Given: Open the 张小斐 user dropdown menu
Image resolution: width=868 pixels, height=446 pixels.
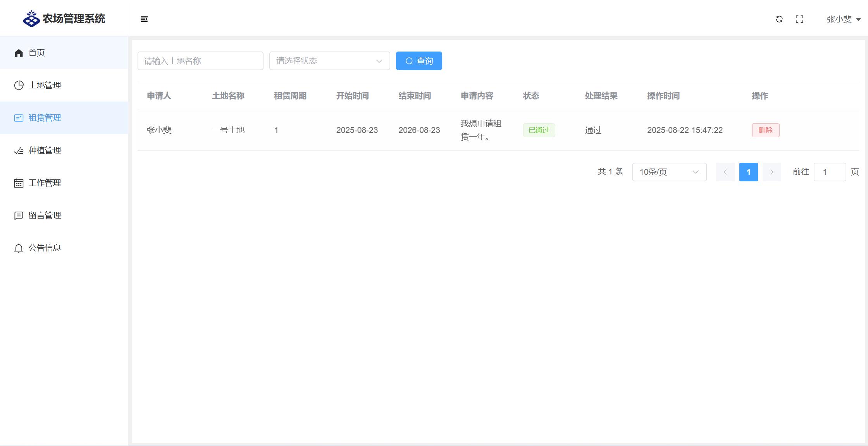Looking at the screenshot, I should click(843, 19).
